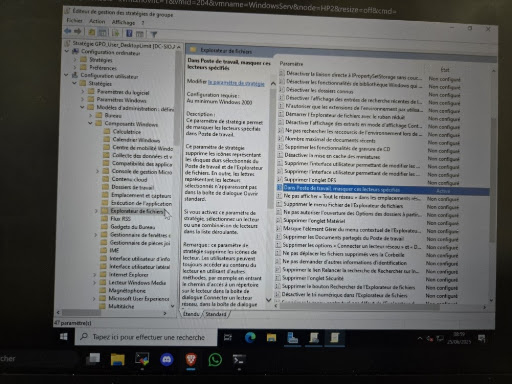Image resolution: width=512 pixels, height=384 pixels.
Task: Open Microsoft Edge from the taskbar
Action: coord(250,338)
